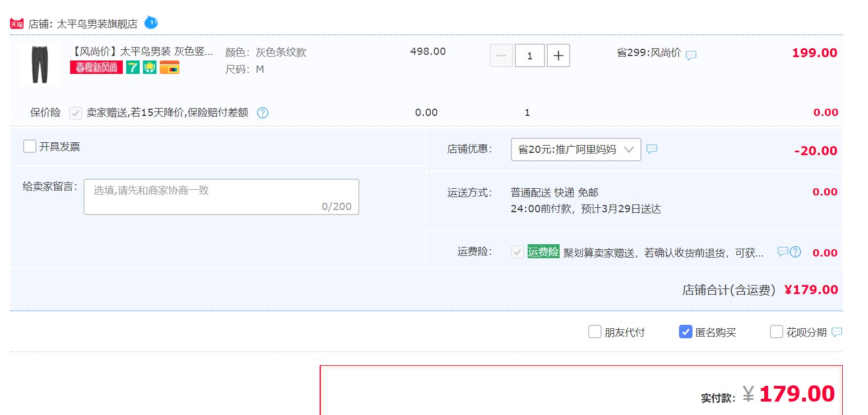The height and width of the screenshot is (415, 868).
Task: Click the -20.00 store discount amount
Action: (816, 151)
